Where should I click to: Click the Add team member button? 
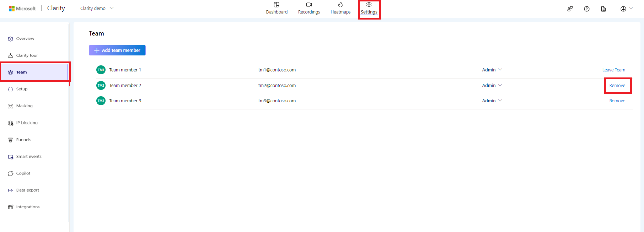click(x=117, y=50)
